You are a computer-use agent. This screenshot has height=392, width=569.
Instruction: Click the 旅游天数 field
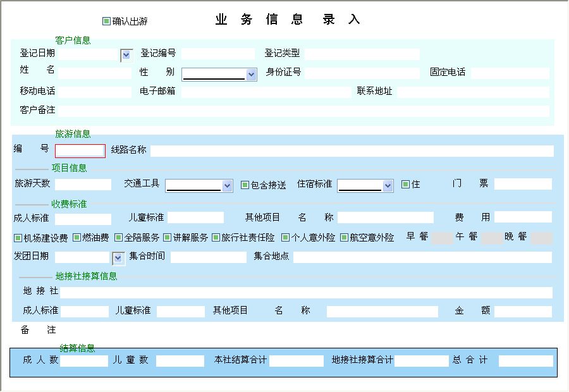coord(83,185)
